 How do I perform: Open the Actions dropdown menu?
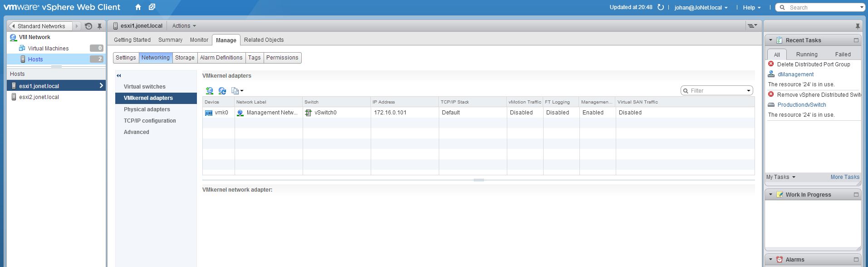[x=184, y=26]
